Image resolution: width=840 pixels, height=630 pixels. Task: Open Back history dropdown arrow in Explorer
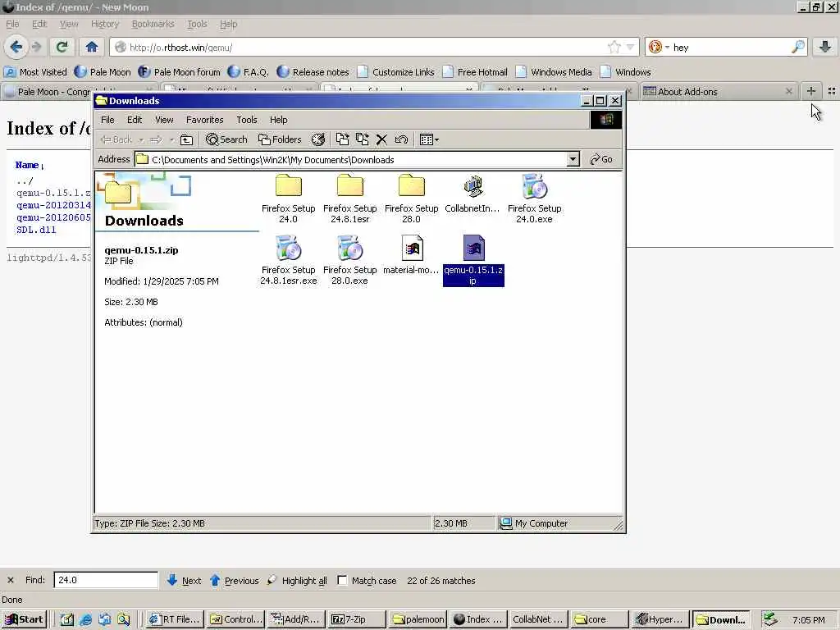pyautogui.click(x=141, y=139)
